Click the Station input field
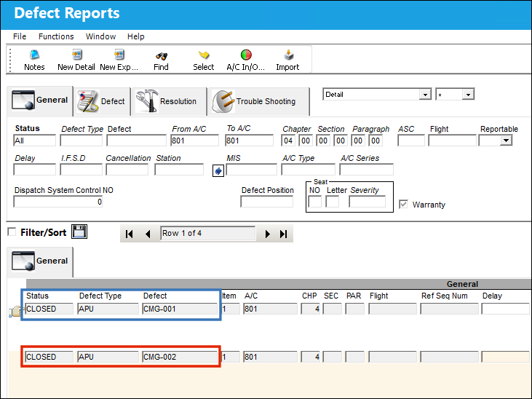 [179, 170]
